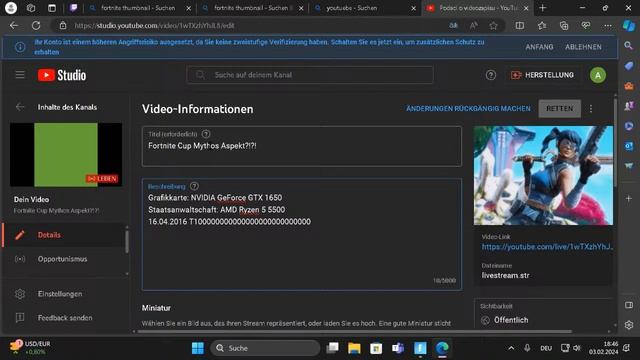Go back via the arrow beside Inhalte des Kanals
This screenshot has height=360, width=640.
coord(20,107)
